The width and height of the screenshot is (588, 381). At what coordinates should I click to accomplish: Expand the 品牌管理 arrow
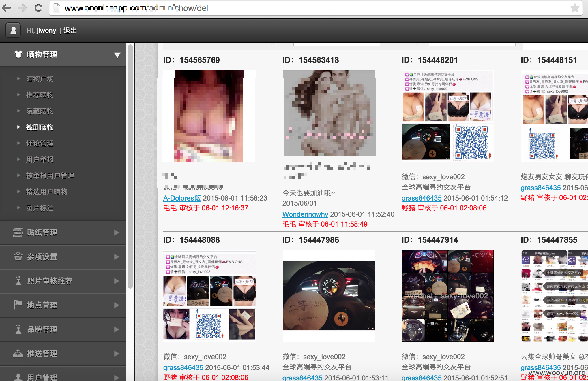(117, 329)
